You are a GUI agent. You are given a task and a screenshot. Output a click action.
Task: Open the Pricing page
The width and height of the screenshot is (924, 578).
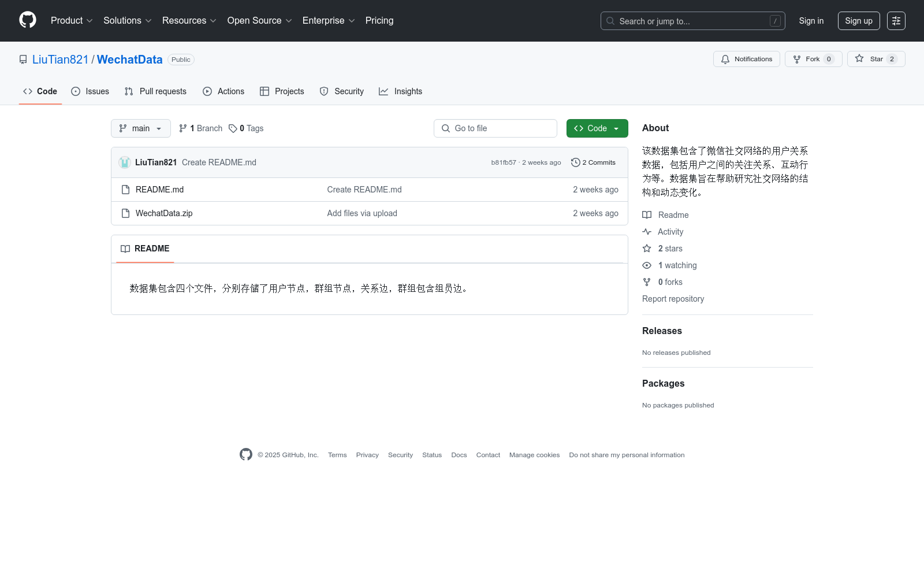(379, 20)
